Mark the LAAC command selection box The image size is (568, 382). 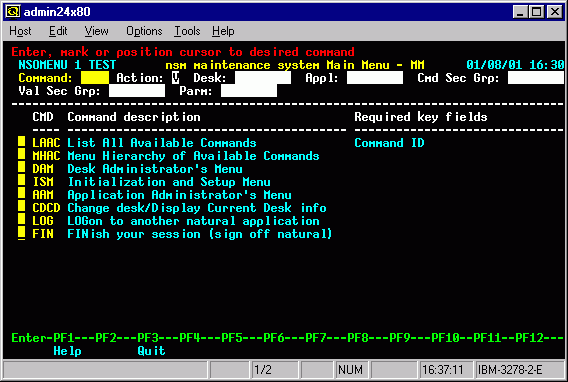point(22,142)
